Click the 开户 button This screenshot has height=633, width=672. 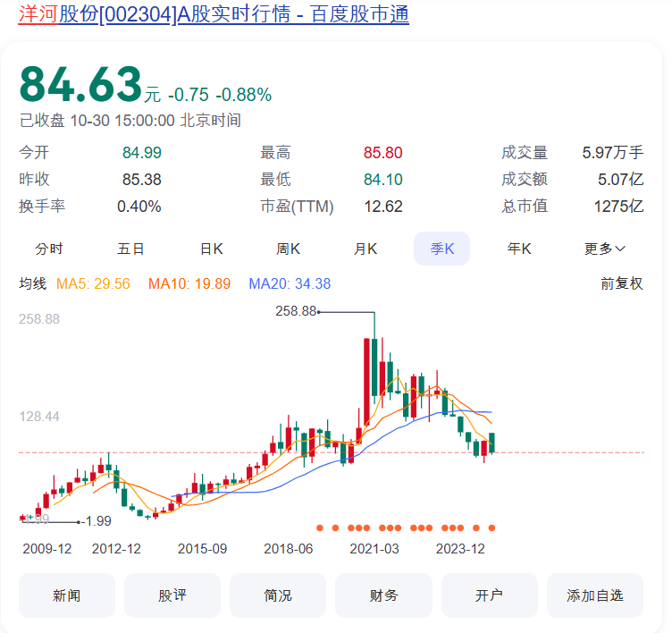490,595
